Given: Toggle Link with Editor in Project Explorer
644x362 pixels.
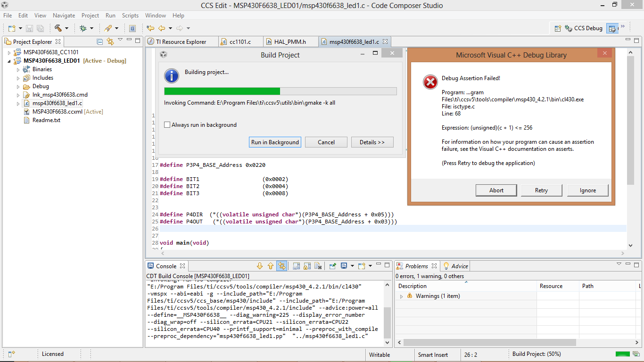Looking at the screenshot, I should point(110,41).
